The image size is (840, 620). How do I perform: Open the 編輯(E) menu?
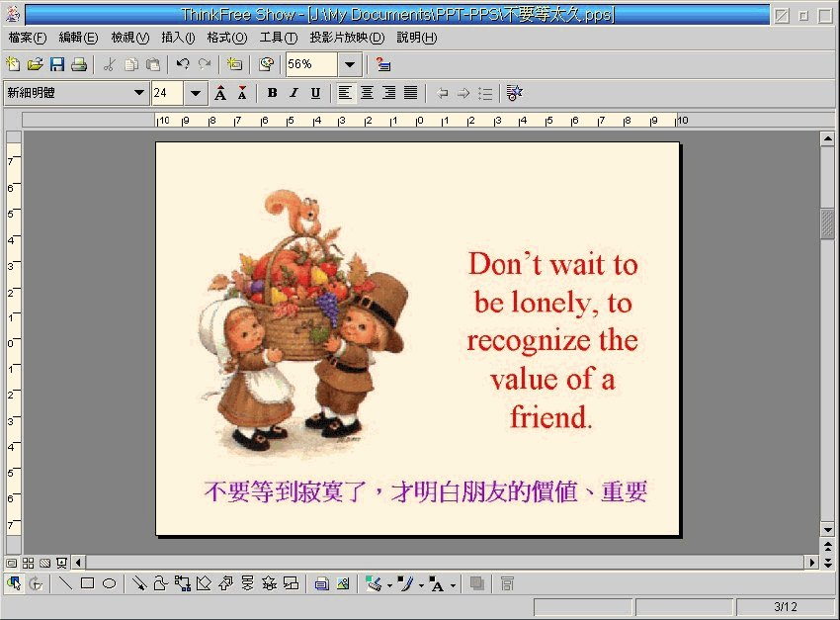click(78, 38)
